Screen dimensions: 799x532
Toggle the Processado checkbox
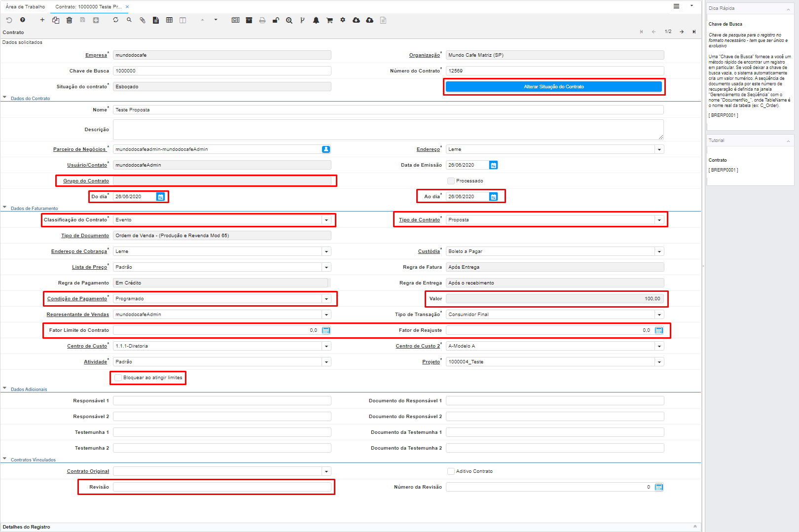[x=451, y=181]
